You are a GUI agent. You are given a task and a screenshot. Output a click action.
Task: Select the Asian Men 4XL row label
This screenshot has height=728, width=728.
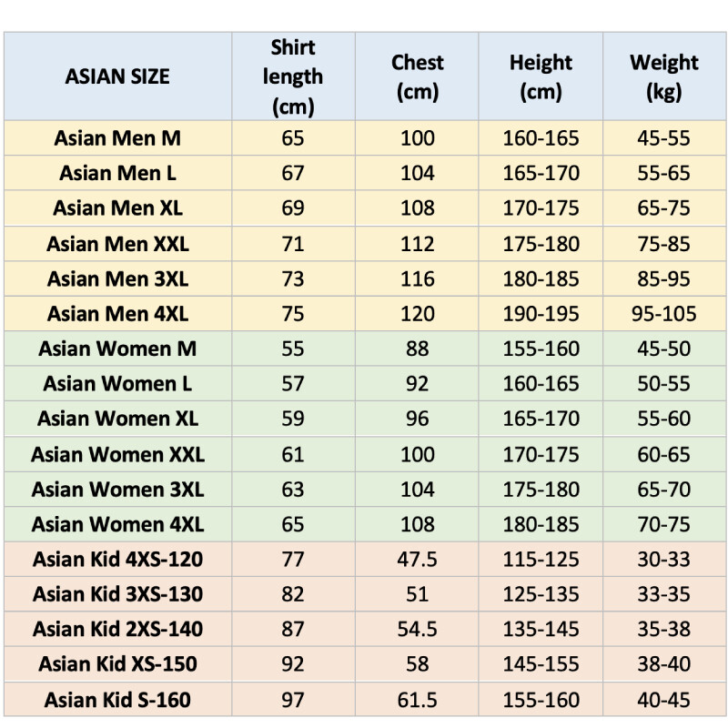(117, 314)
